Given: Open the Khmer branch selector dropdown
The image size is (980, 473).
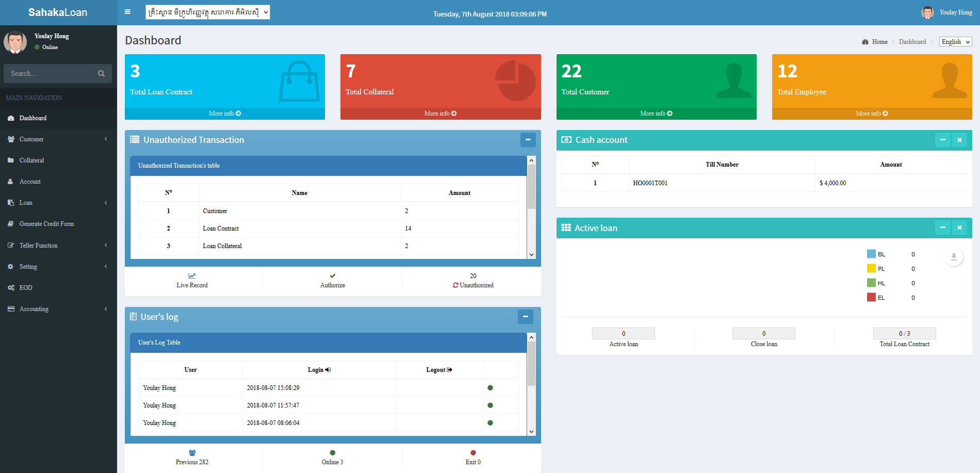Looking at the screenshot, I should 207,12.
